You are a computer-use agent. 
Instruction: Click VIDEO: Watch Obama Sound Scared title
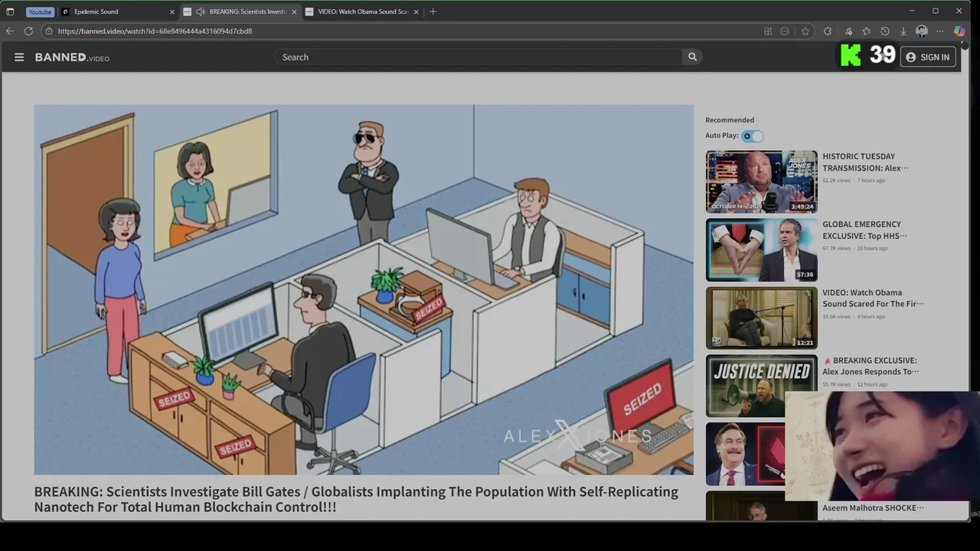[x=873, y=298]
